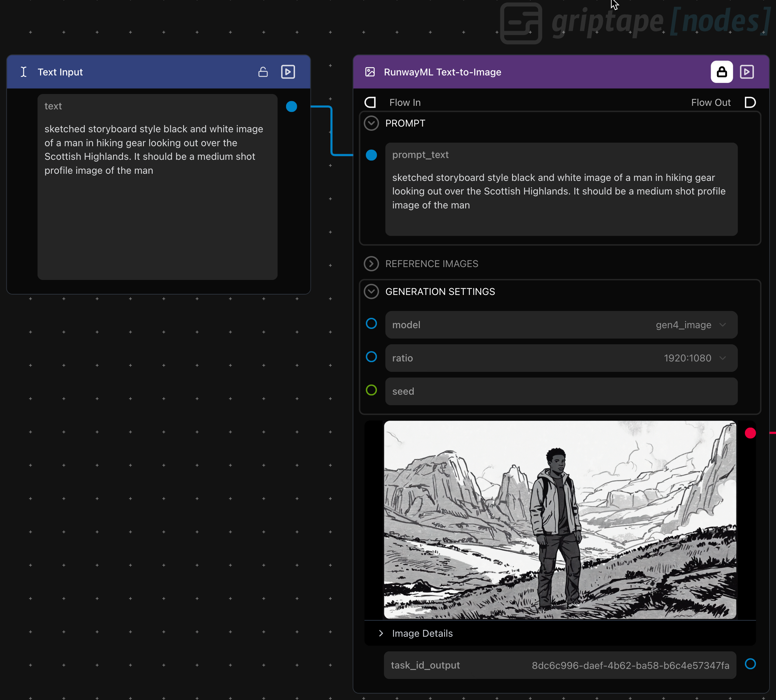Collapse the PROMPT section

point(371,123)
